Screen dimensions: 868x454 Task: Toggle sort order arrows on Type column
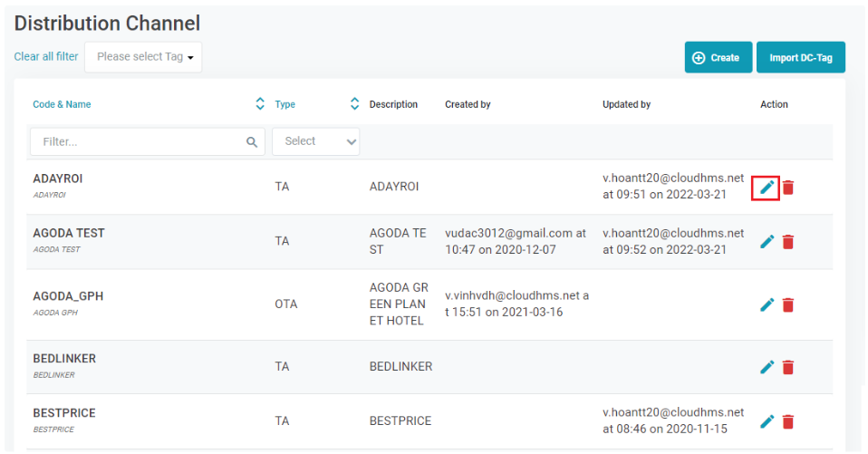coord(354,104)
